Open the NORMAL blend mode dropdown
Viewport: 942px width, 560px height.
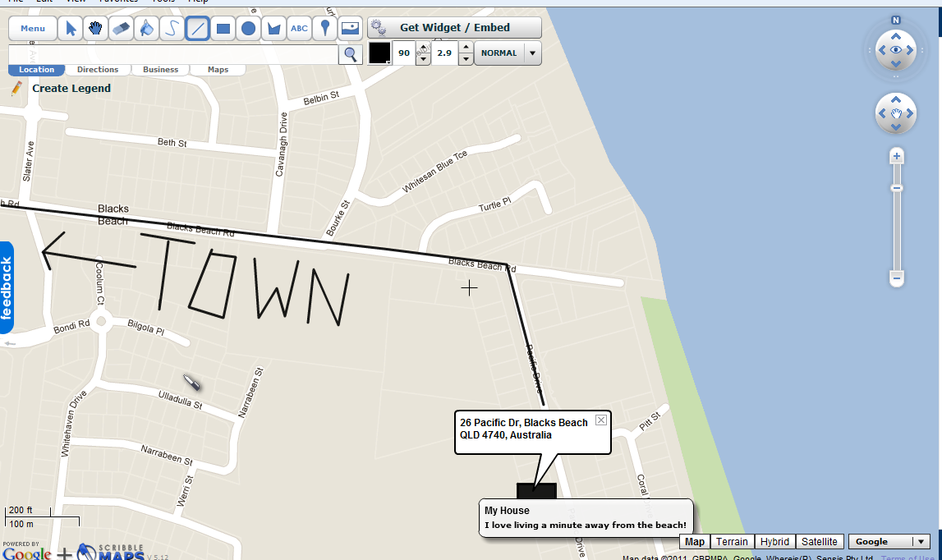[x=507, y=53]
